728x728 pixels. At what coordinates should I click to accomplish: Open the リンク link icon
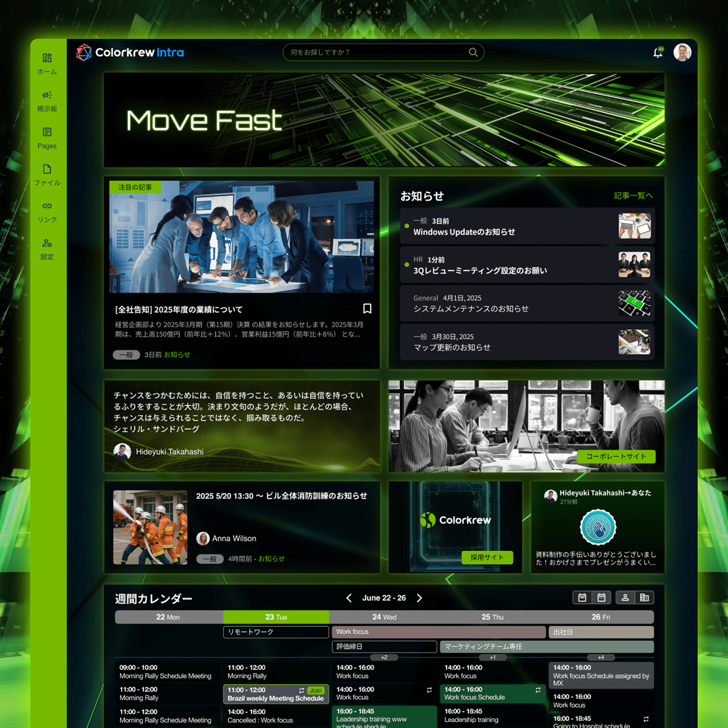(47, 206)
